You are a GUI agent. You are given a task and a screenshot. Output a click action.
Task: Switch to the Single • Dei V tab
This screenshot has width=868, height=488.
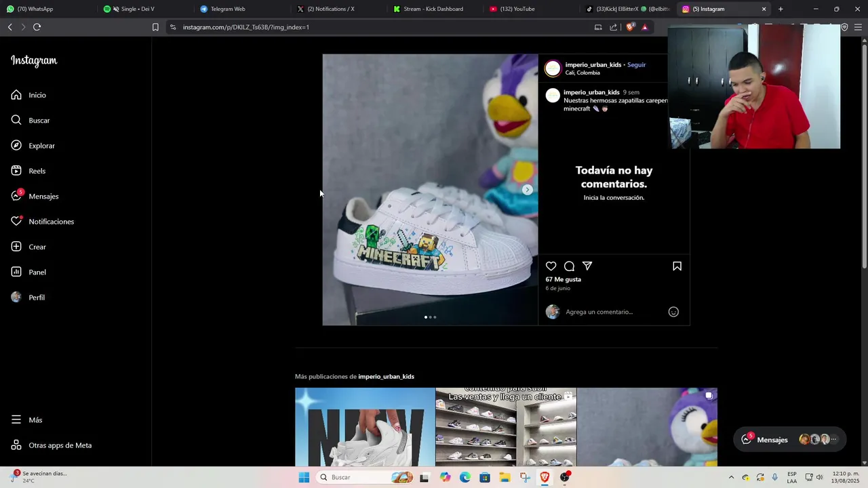point(144,9)
